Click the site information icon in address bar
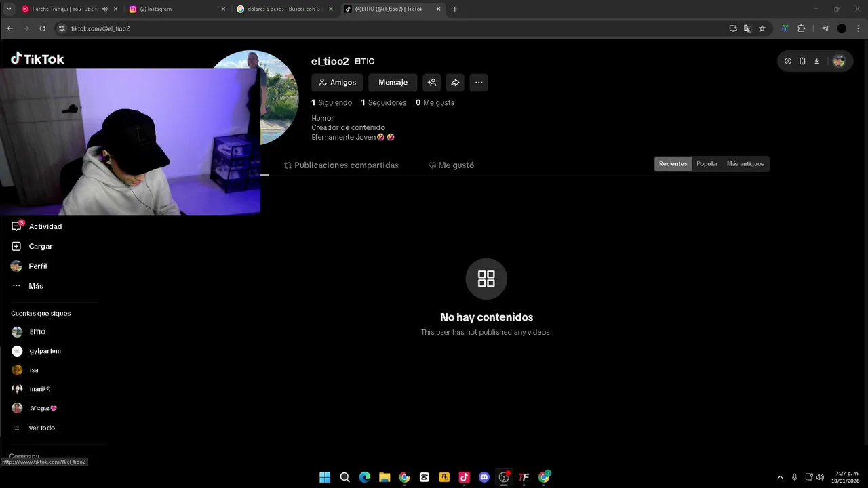The image size is (868, 488). pyautogui.click(x=62, y=28)
